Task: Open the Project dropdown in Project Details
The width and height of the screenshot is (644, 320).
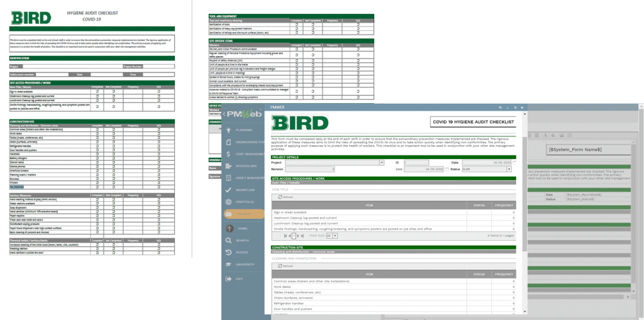Action: pos(381,162)
